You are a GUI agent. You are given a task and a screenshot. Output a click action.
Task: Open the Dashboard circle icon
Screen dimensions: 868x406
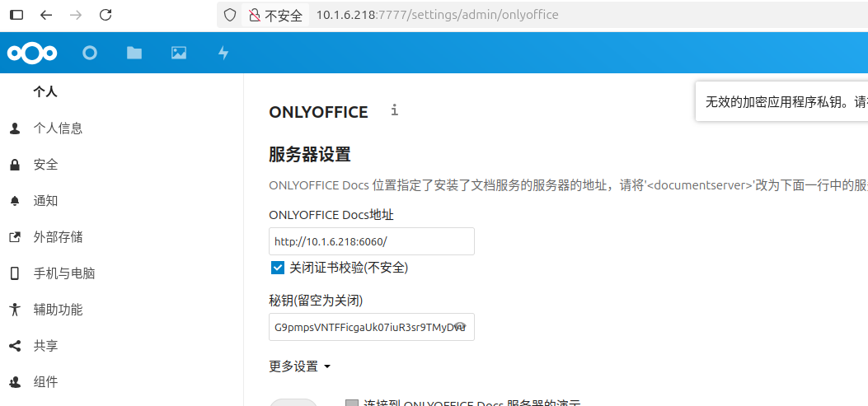click(x=90, y=54)
